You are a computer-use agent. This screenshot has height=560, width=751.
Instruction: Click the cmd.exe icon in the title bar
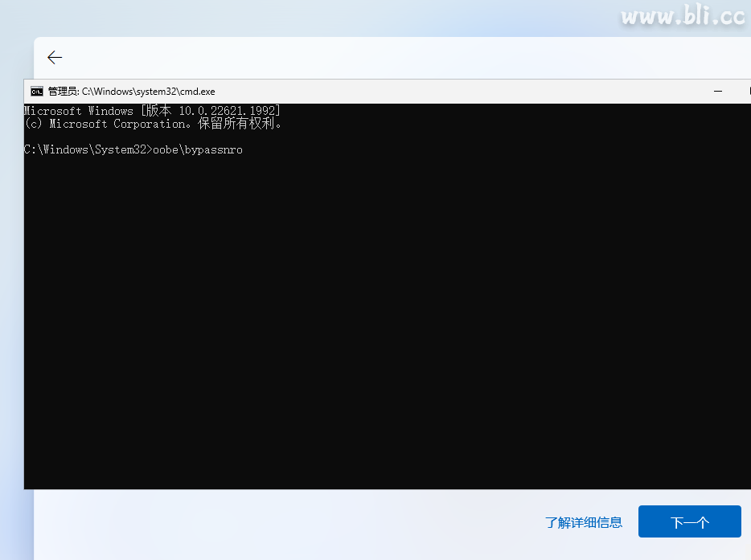[x=36, y=91]
